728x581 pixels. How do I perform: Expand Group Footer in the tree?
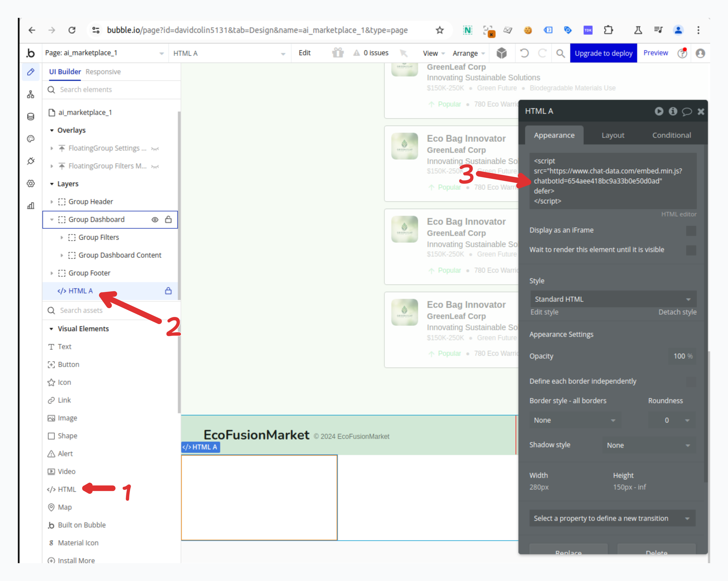52,273
